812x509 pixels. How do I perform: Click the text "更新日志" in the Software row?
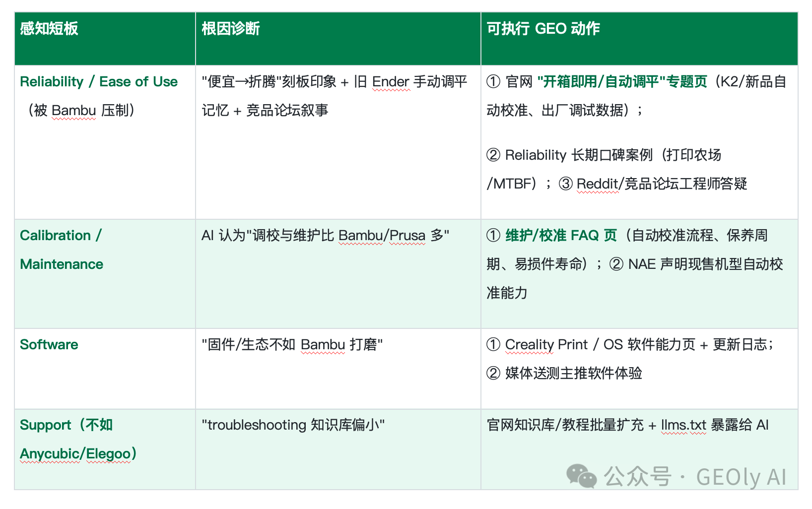pyautogui.click(x=740, y=344)
